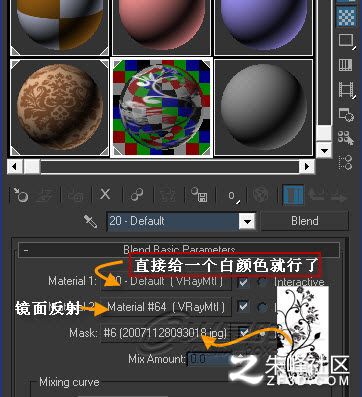Click the Material ID Channel 0 icon
The height and width of the screenshot is (397, 362).
pyautogui.click(x=233, y=196)
